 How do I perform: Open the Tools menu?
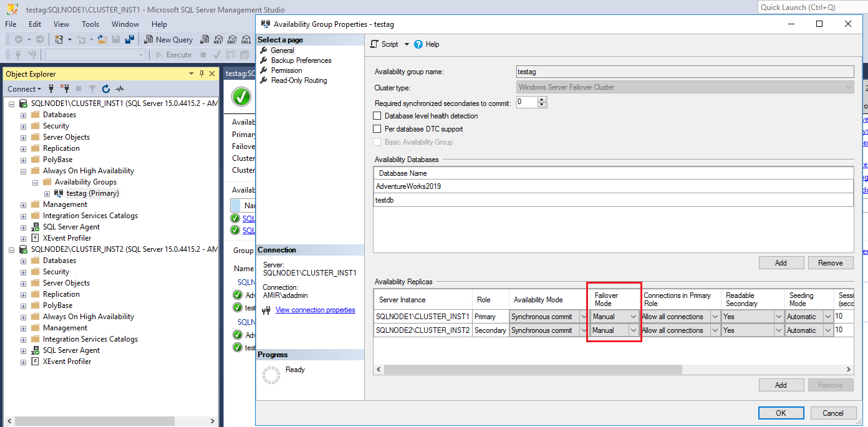90,24
